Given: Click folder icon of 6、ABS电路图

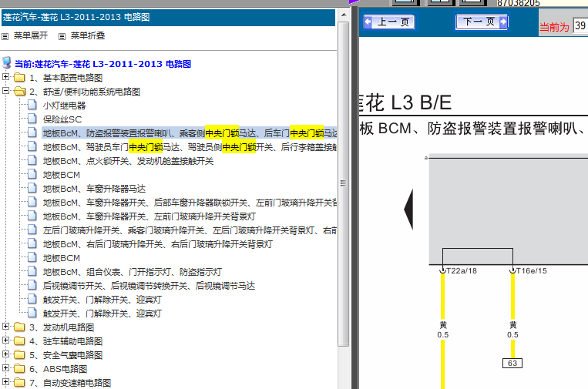Looking at the screenshot, I should coord(19,369).
